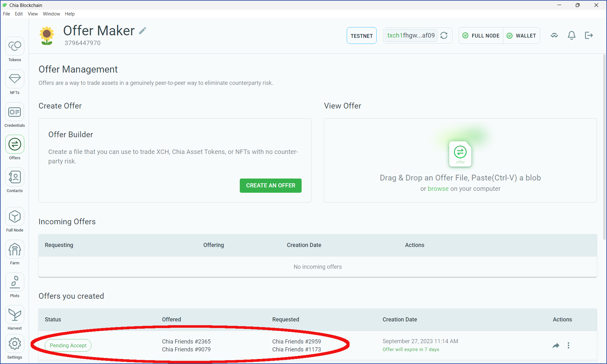
Task: Open the File menu
Action: click(x=6, y=14)
